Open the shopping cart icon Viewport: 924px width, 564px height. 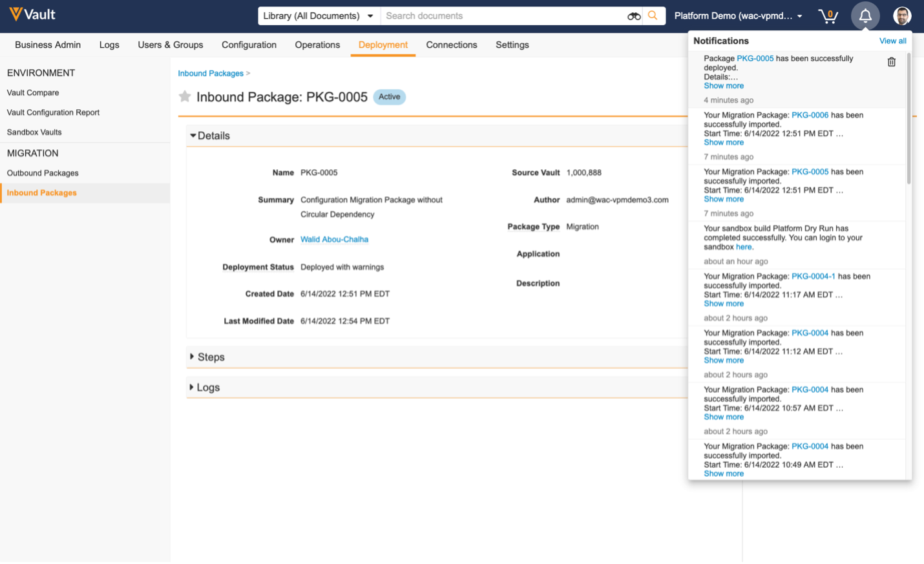click(x=828, y=16)
